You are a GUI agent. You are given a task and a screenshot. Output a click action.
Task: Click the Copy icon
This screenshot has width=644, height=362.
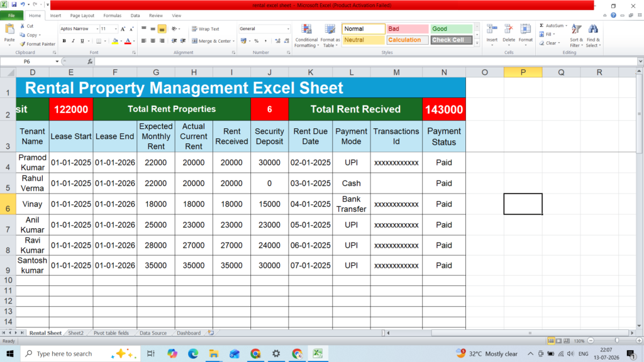tap(23, 35)
